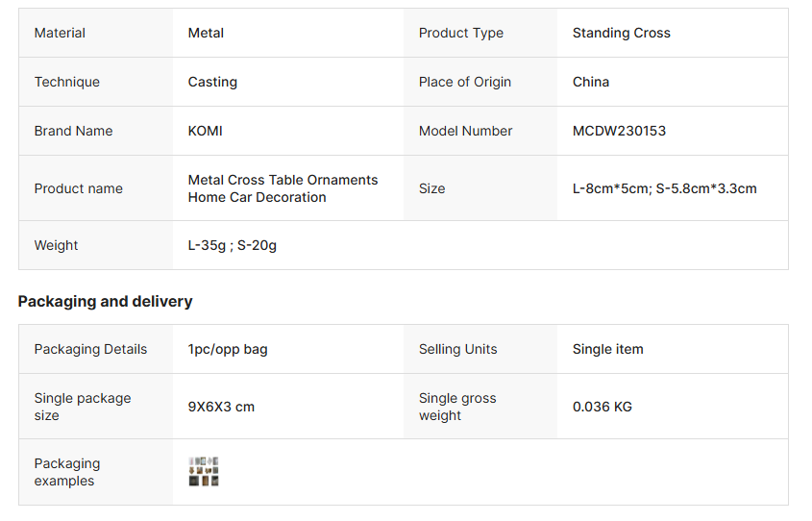Viewport: 812px width, 521px height.
Task: Click the "Packaging Details" label
Action: (x=90, y=349)
